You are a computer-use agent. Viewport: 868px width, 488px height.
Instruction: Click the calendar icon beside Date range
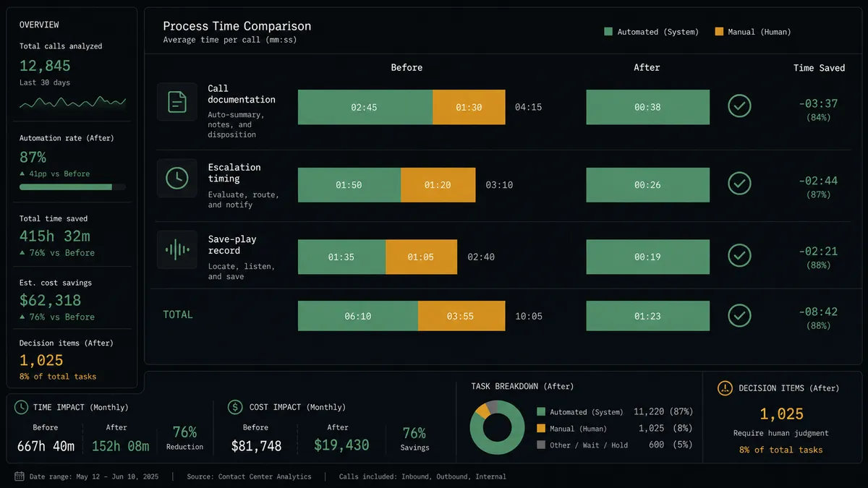tap(20, 476)
